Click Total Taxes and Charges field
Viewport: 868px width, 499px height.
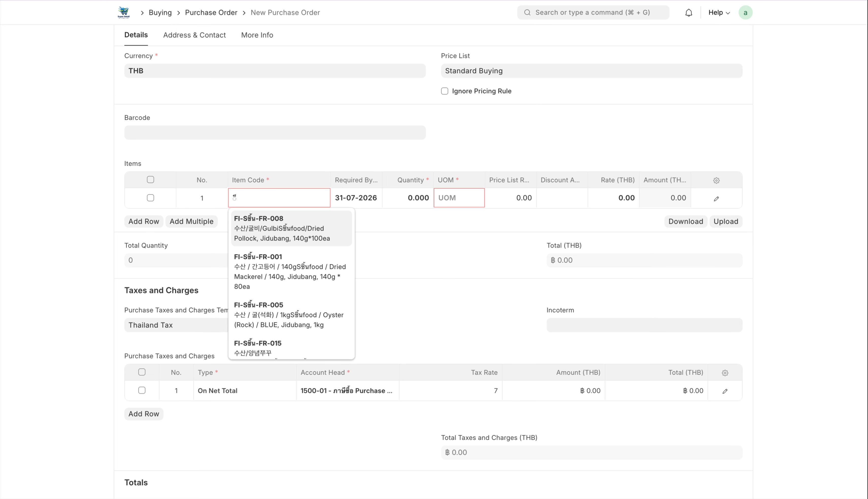[592, 452]
